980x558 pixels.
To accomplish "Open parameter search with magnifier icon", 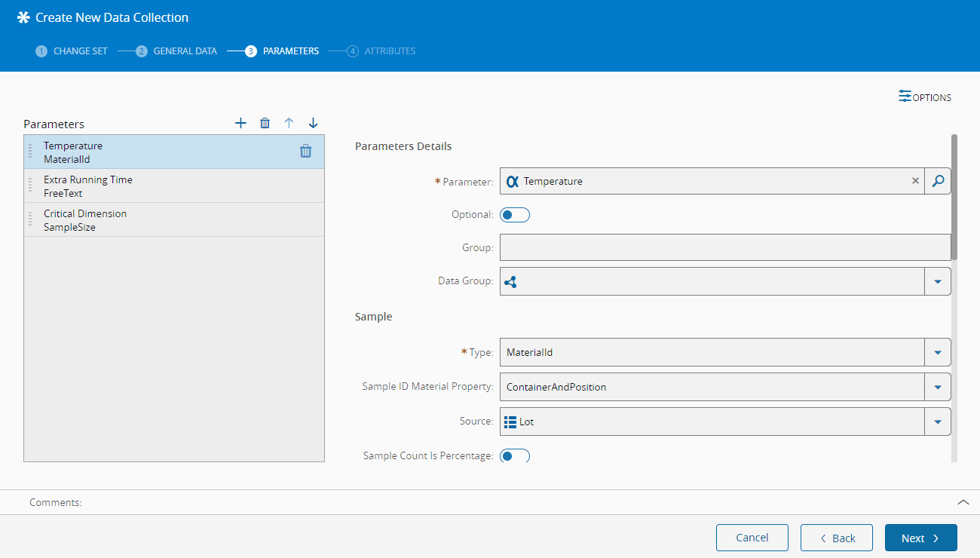I will (938, 181).
